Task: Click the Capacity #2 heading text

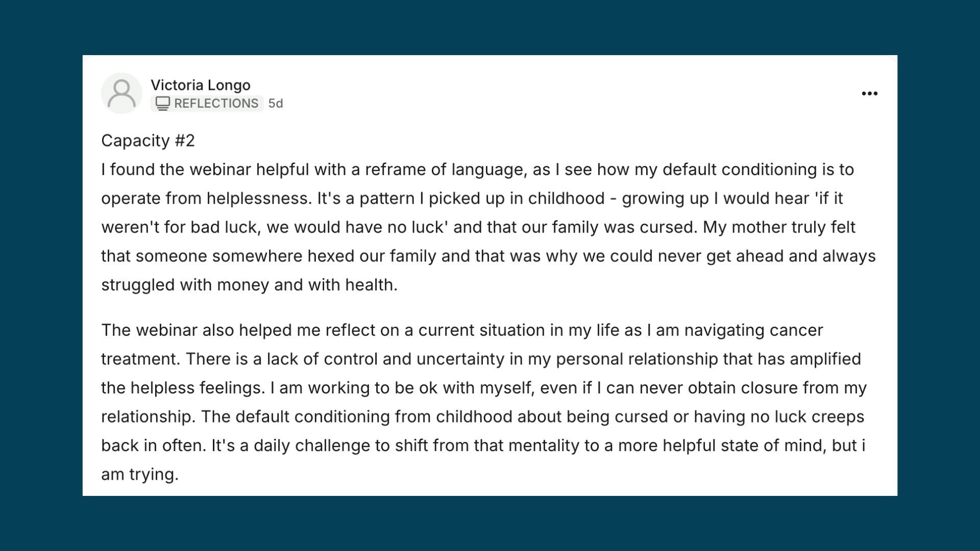Action: coord(148,140)
